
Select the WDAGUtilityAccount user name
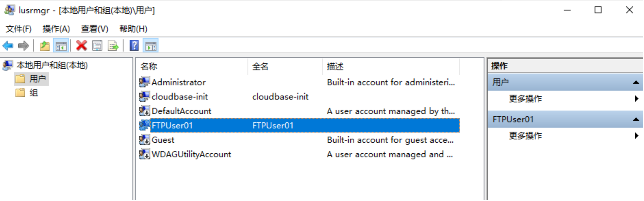pos(191,154)
